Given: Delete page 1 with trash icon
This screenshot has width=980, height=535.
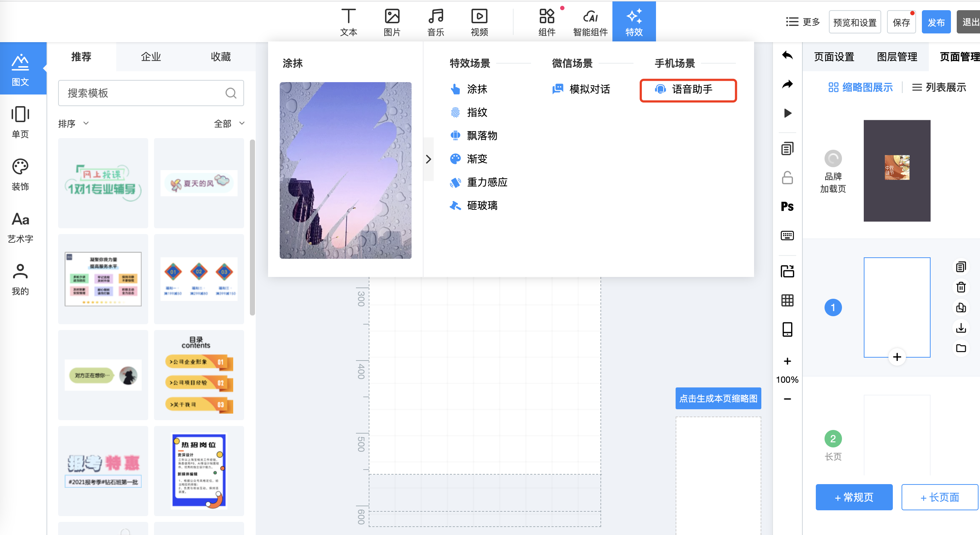Looking at the screenshot, I should coord(961,287).
